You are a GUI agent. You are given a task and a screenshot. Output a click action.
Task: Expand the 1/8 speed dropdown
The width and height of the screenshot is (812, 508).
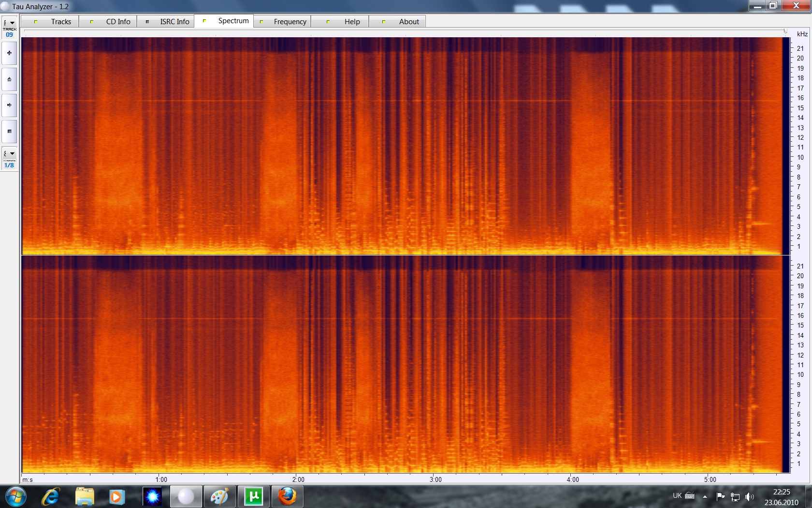tap(9, 154)
